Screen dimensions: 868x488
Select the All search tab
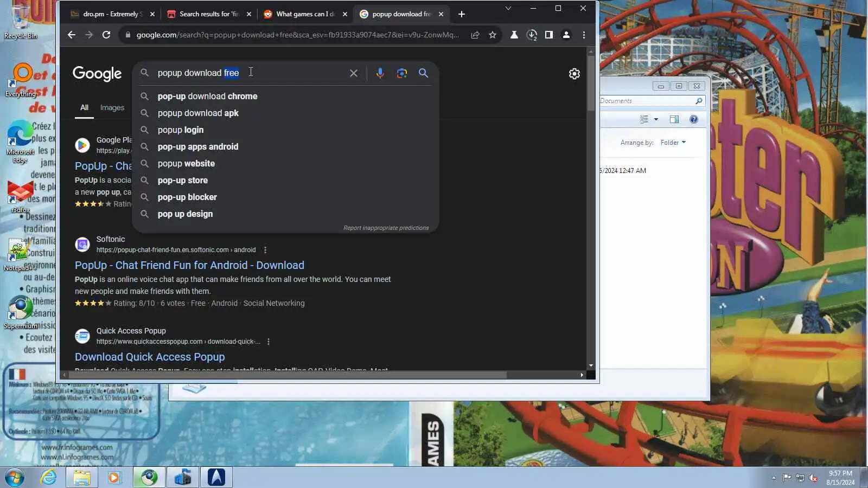pyautogui.click(x=84, y=108)
